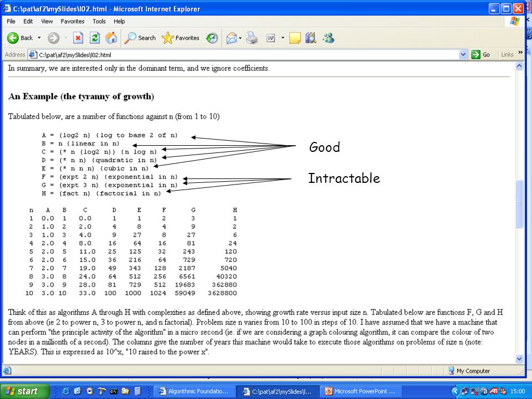Image resolution: width=532 pixels, height=399 pixels.
Task: Expand the address bar dropdown arrow
Action: (x=463, y=55)
